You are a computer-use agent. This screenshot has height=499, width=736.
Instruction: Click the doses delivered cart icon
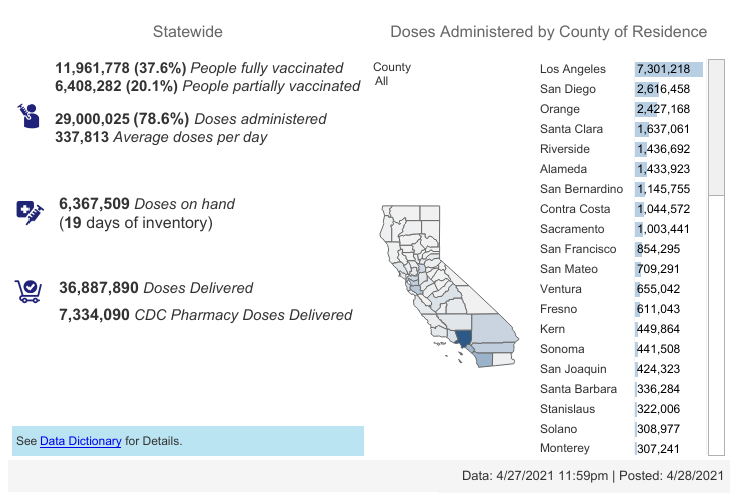tap(28, 291)
